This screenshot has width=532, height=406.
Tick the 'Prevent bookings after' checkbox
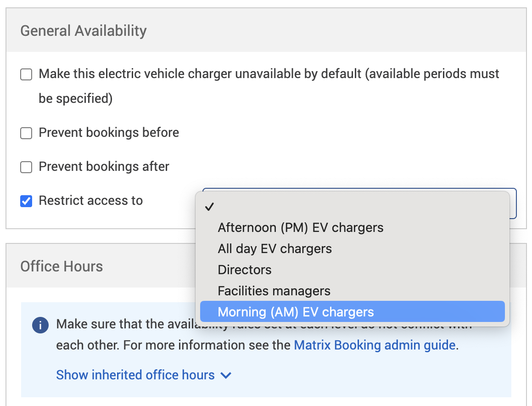[26, 167]
